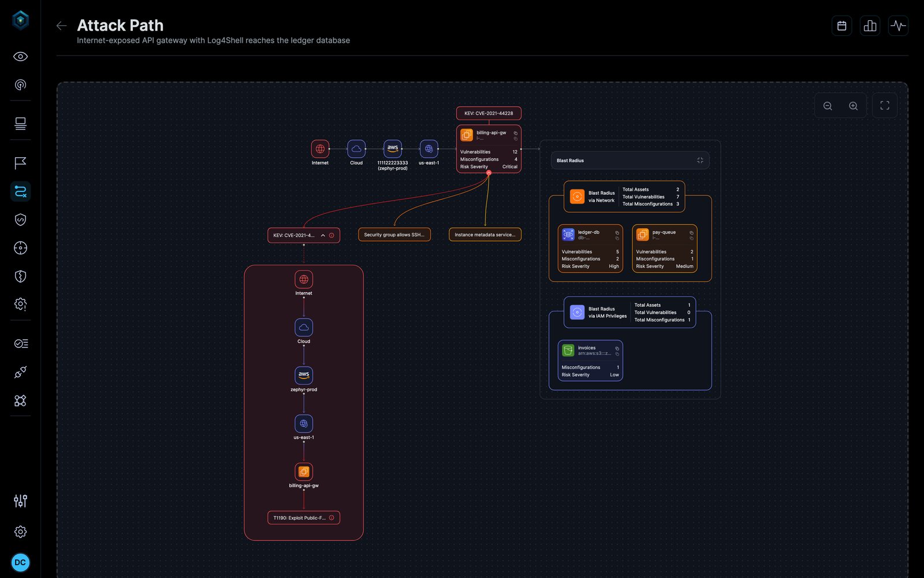The width and height of the screenshot is (924, 578).
Task: Copy the invoices name using its copy icon
Action: 617,348
